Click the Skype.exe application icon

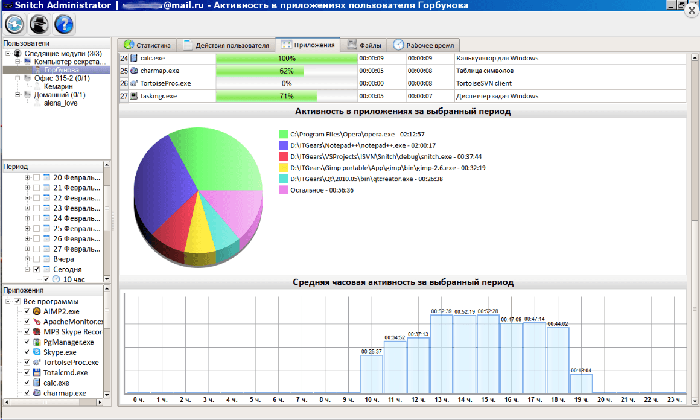pyautogui.click(x=37, y=352)
